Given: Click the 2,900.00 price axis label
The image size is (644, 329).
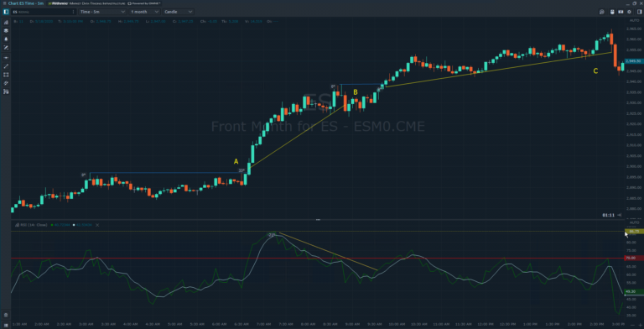Looking at the screenshot, I should [x=634, y=166].
